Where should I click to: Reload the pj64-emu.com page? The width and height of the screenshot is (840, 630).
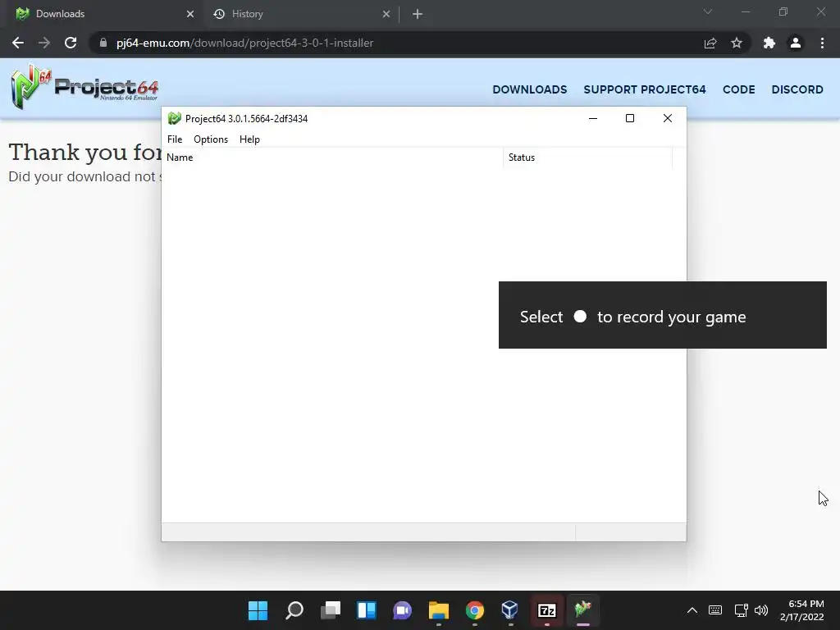tap(71, 43)
